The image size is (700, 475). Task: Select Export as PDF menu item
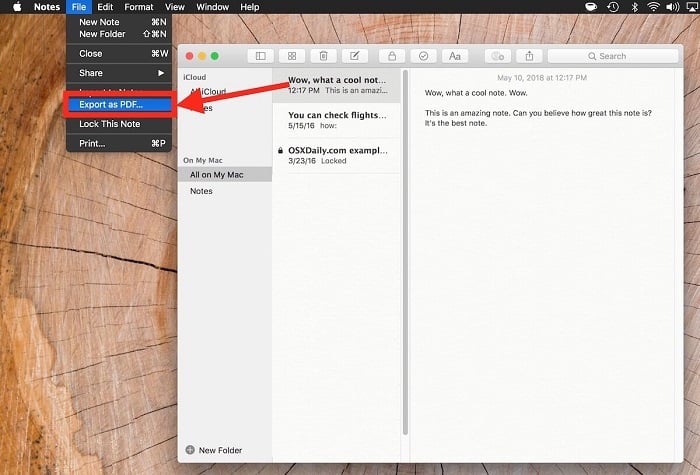112,104
